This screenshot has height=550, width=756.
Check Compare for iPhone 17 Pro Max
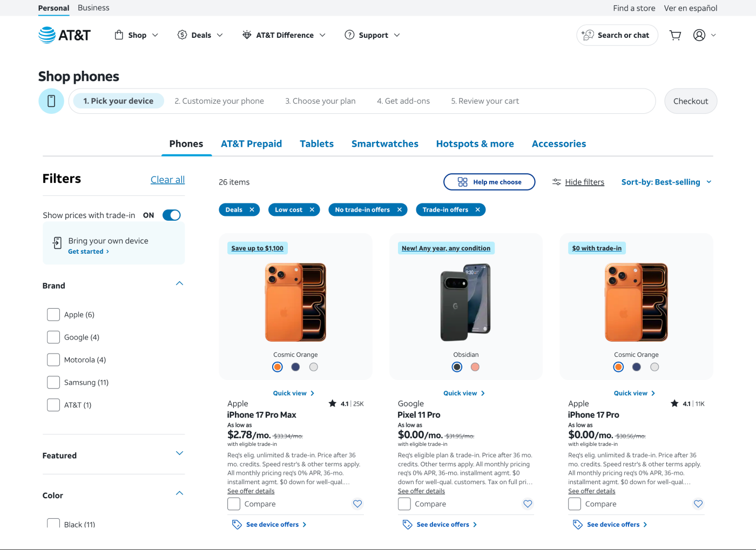click(234, 504)
